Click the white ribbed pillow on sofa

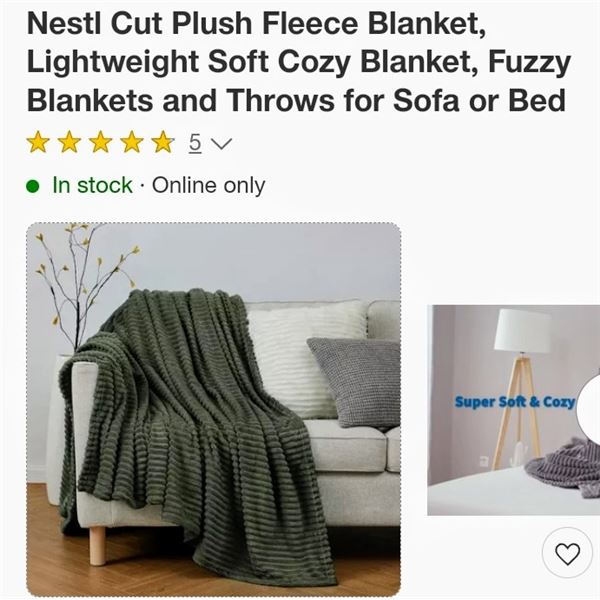306,356
